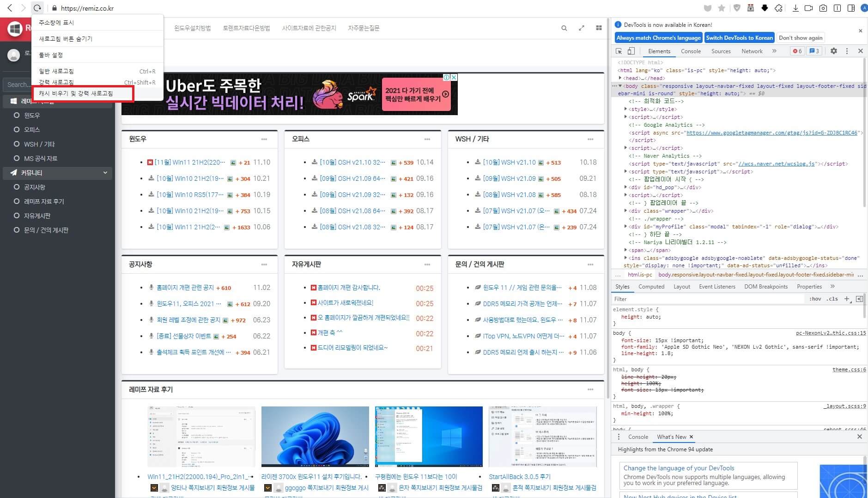
Task: Open 자주묻는질문 nav link
Action: [364, 28]
